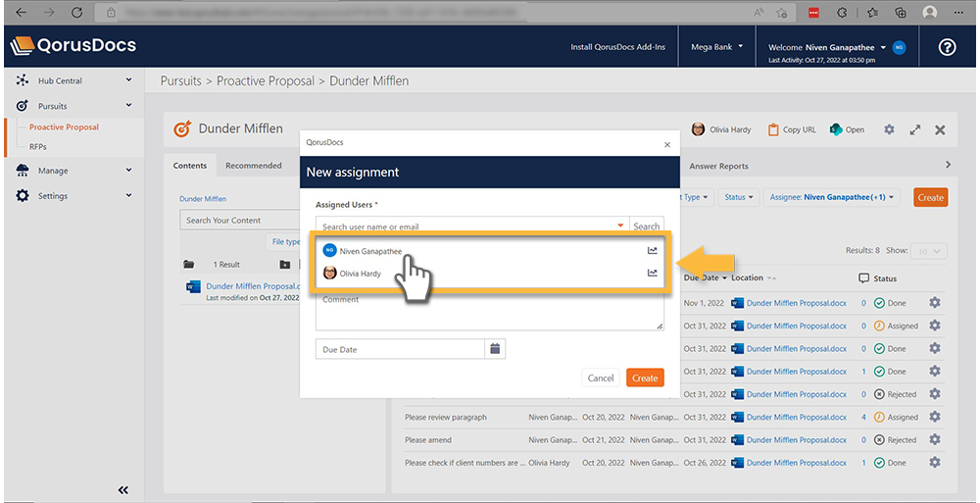
Task: Open the Status filter dropdown
Action: click(x=738, y=197)
